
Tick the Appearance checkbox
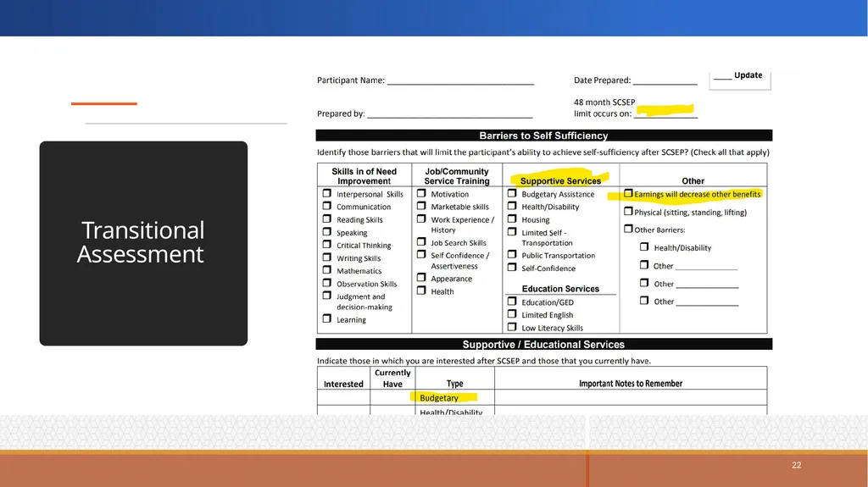421,278
